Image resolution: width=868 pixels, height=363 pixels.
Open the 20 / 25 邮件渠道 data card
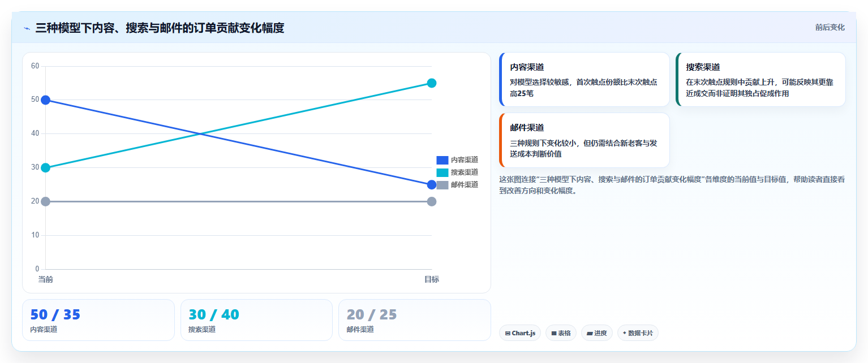click(x=415, y=320)
